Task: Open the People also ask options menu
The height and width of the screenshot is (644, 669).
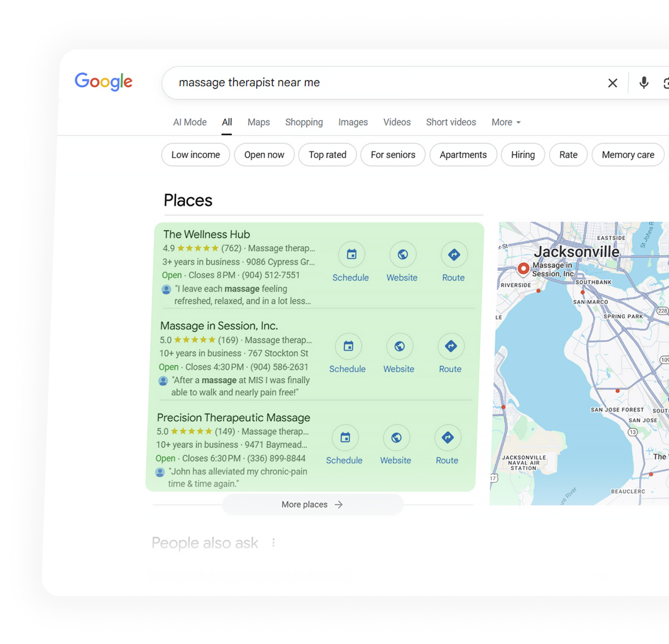Action: (x=273, y=543)
